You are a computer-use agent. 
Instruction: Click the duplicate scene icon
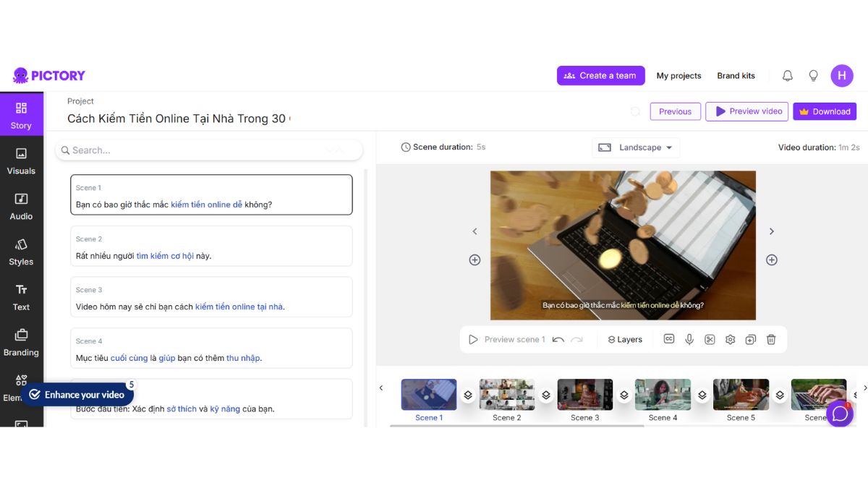751,339
